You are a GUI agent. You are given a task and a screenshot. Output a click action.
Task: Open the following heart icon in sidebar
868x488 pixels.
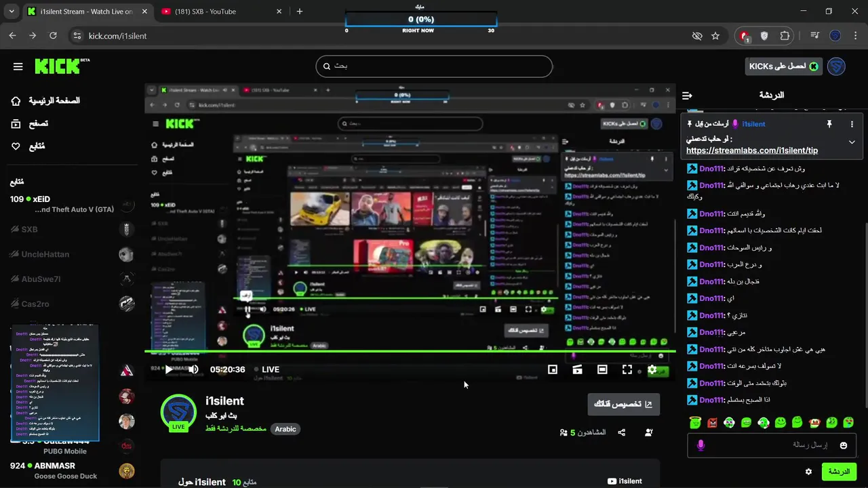pos(16,146)
